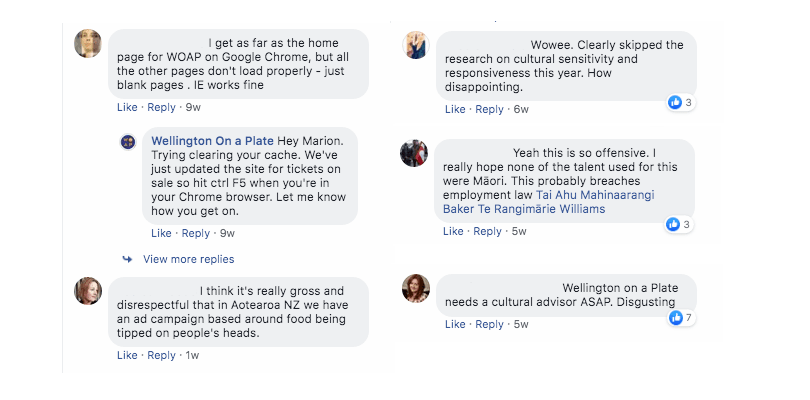This screenshot has height=400, width=810.
Task: Click the Wellington On a Plate page avatar icon
Action: 128,142
